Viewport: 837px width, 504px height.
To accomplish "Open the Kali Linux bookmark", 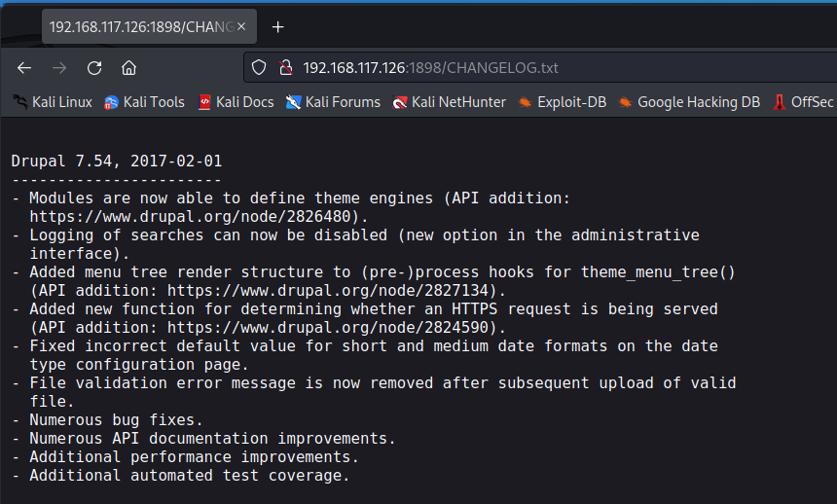I will click(53, 102).
